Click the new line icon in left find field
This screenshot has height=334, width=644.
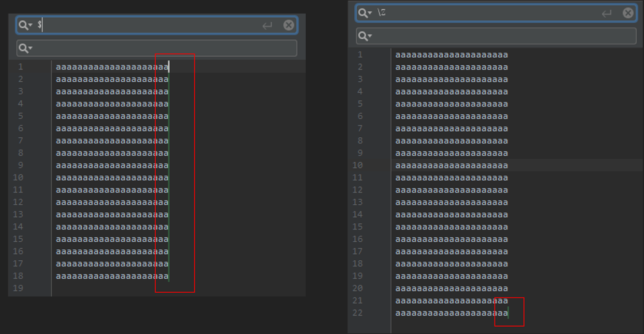click(268, 26)
